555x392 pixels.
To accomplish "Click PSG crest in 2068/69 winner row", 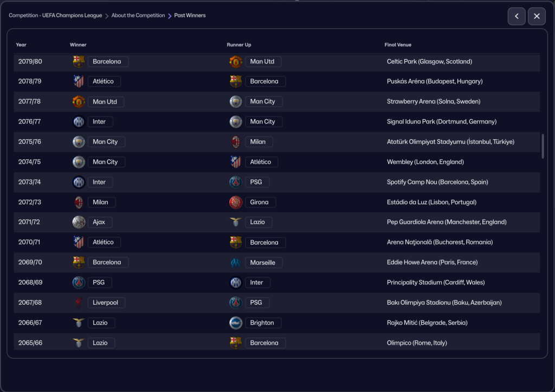I will pyautogui.click(x=79, y=283).
